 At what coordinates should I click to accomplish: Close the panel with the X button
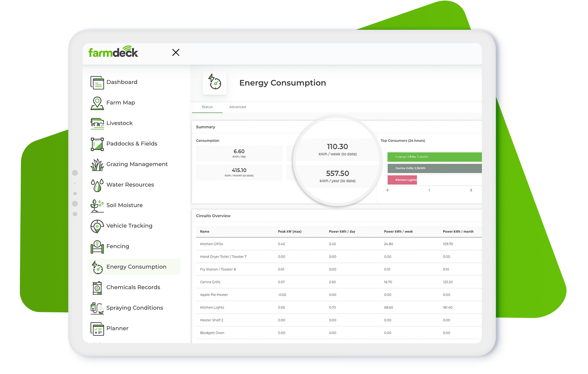(x=176, y=52)
